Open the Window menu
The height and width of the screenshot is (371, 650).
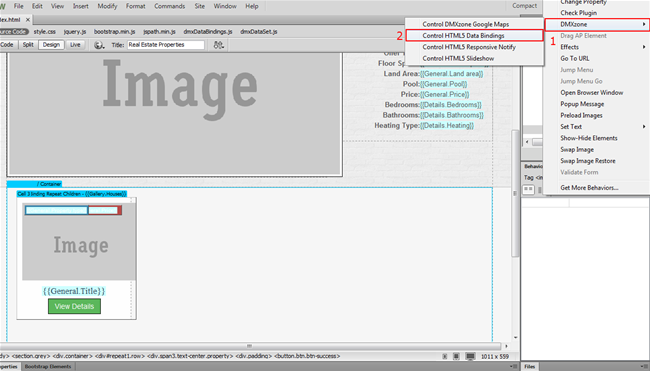(225, 6)
